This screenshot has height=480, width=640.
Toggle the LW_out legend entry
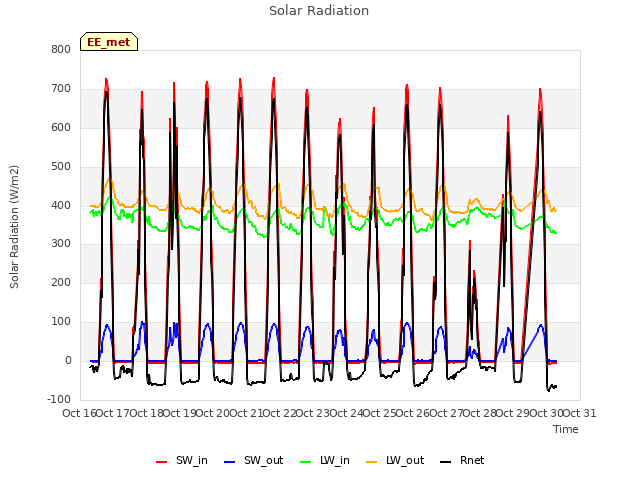tap(395, 460)
